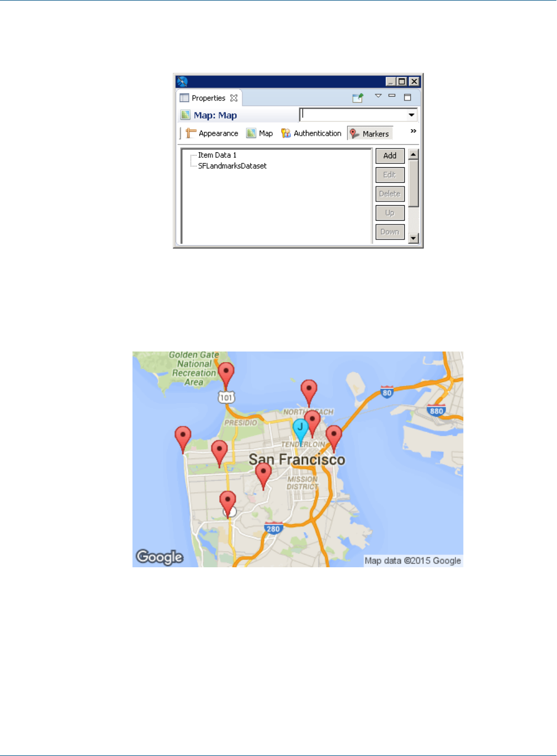Click red marker right of blue J marker
Viewport: 557px width, 756px height.
312,423
